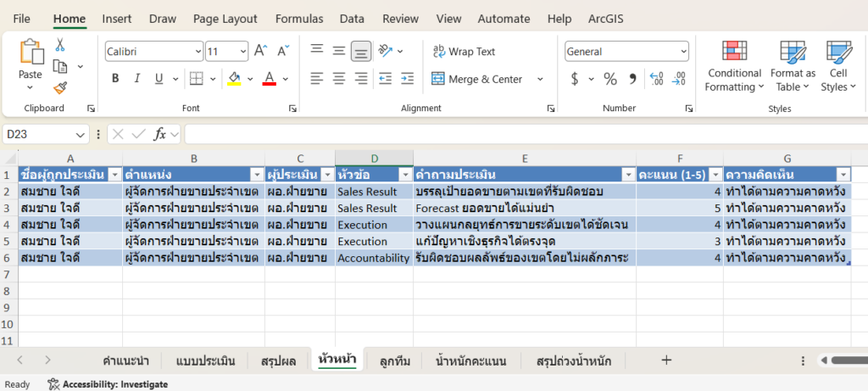Image resolution: width=868 pixels, height=391 pixels.
Task: Expand the General number format dropdown
Action: tap(683, 52)
